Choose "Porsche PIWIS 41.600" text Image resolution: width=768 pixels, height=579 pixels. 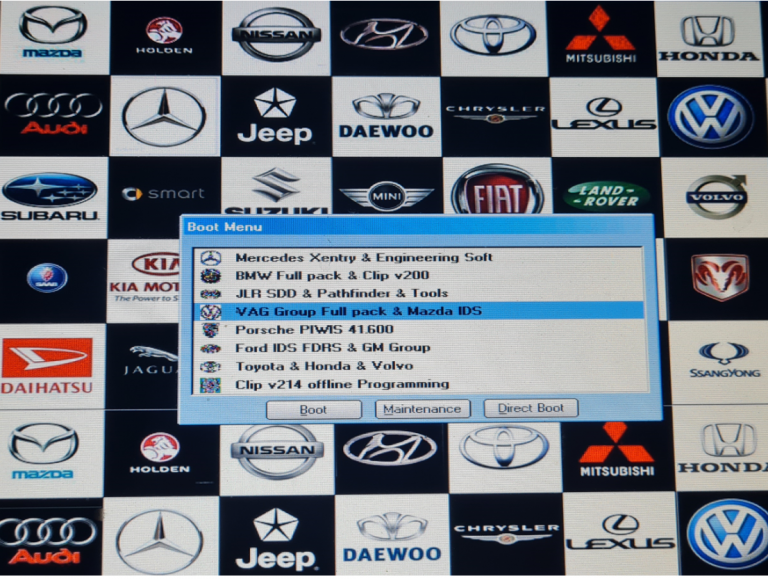click(x=314, y=330)
